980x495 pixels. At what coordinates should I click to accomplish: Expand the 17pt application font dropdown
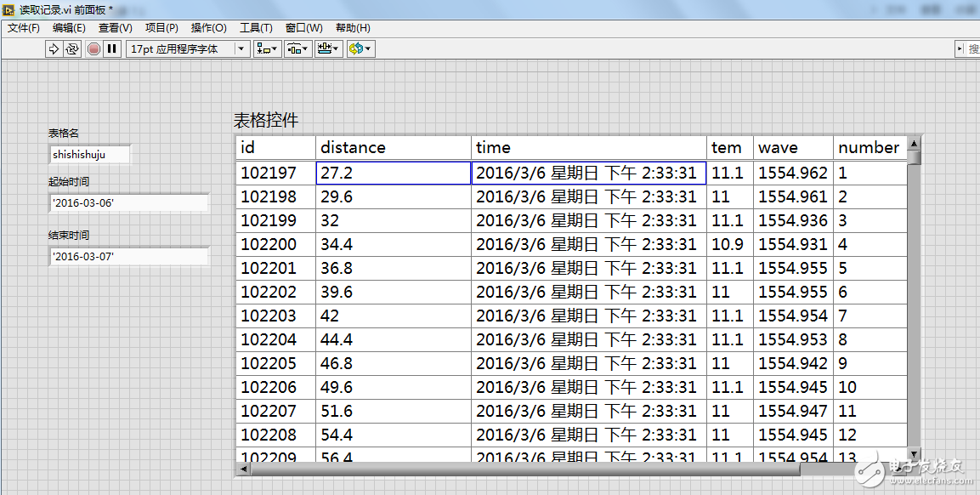pyautogui.click(x=241, y=49)
